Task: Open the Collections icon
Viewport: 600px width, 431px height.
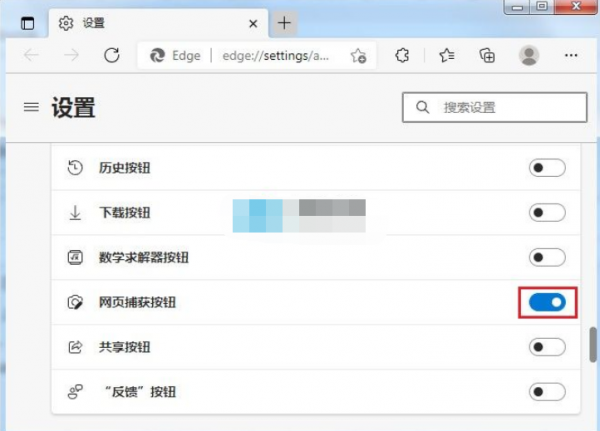Action: (487, 56)
